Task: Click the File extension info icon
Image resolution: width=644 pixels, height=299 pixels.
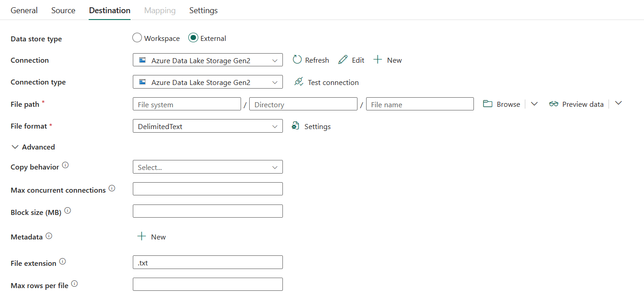Action: (63, 261)
